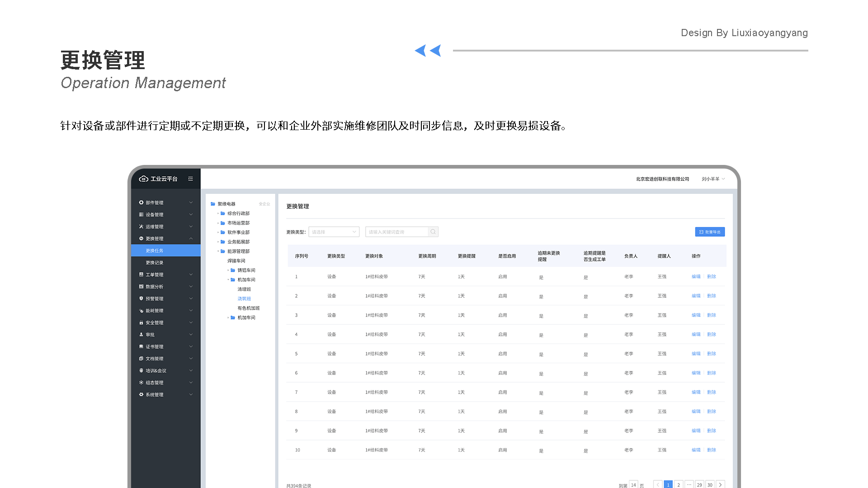Click the 北京宏途创联科技有限公司 company name

coord(662,179)
